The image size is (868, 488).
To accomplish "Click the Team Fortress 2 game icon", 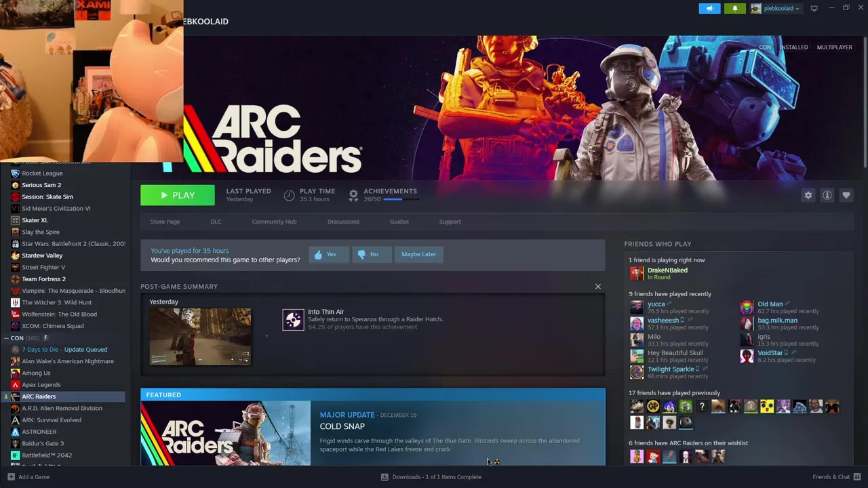I will tap(15, 279).
